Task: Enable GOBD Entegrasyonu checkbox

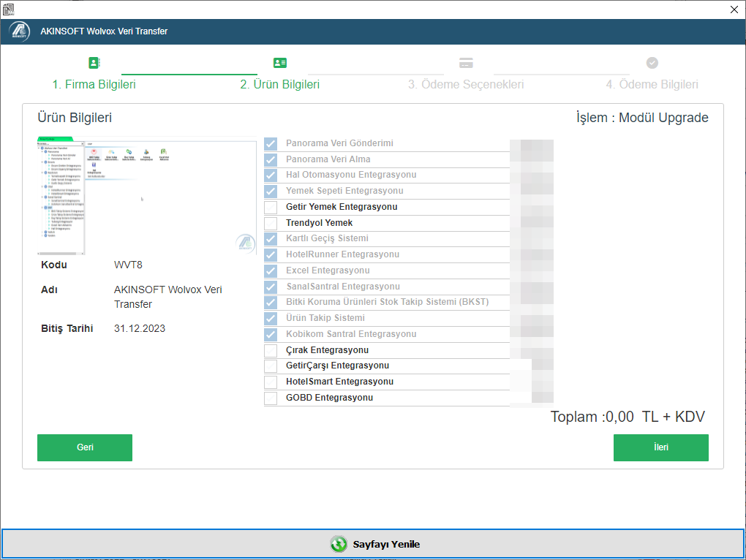Action: click(271, 398)
